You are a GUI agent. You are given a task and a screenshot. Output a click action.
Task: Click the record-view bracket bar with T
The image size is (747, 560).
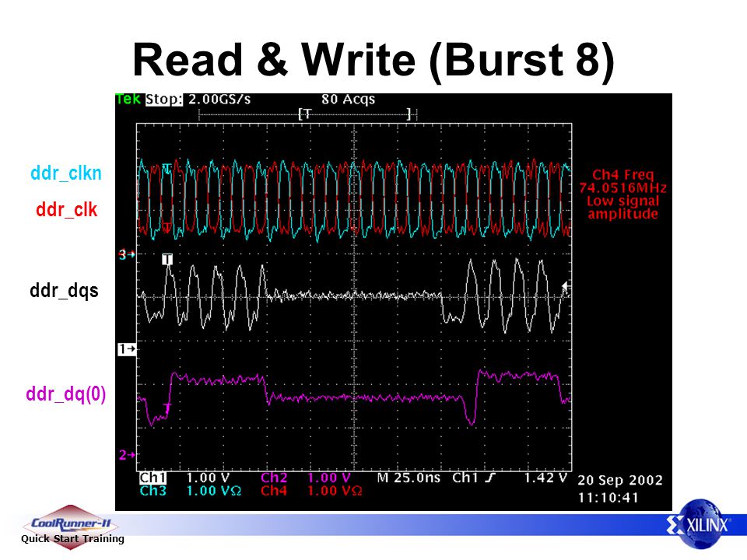coord(308,114)
